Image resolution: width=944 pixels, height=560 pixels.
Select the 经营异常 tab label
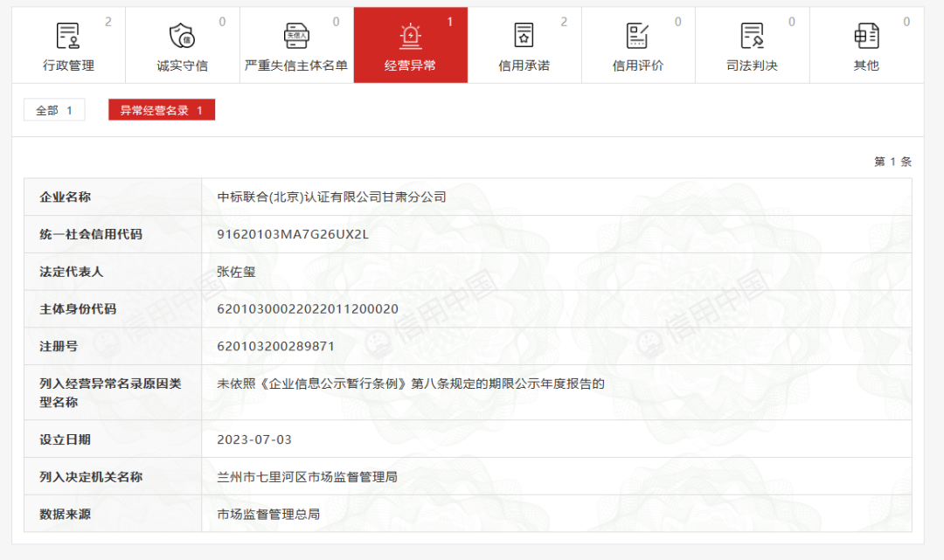pyautogui.click(x=410, y=66)
